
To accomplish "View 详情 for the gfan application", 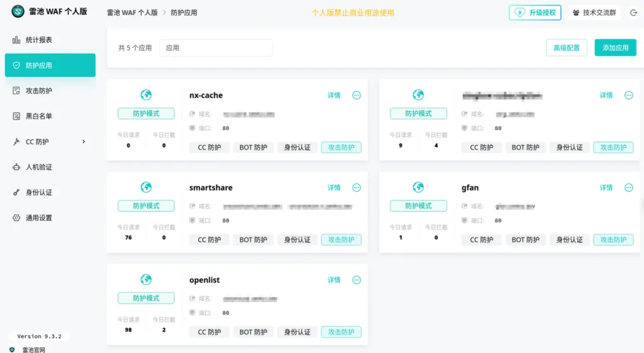I will tap(606, 188).
